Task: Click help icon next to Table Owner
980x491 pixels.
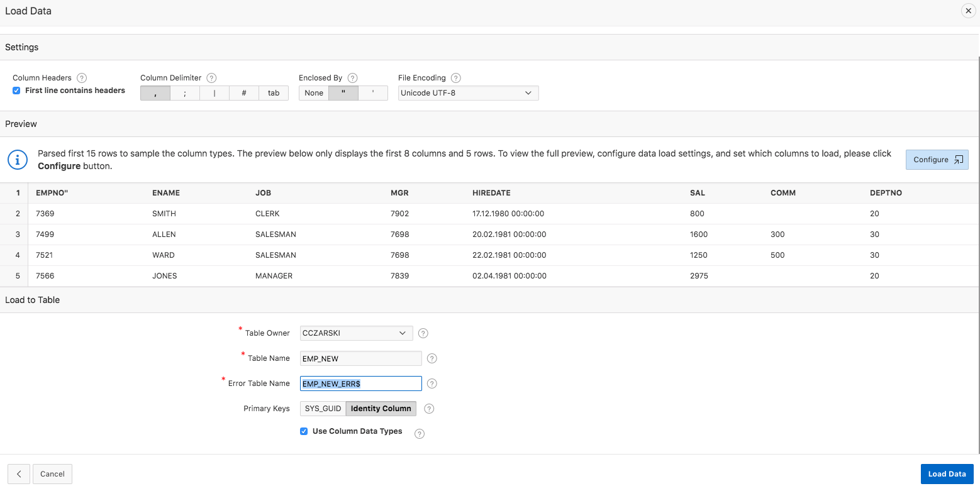Action: (423, 333)
